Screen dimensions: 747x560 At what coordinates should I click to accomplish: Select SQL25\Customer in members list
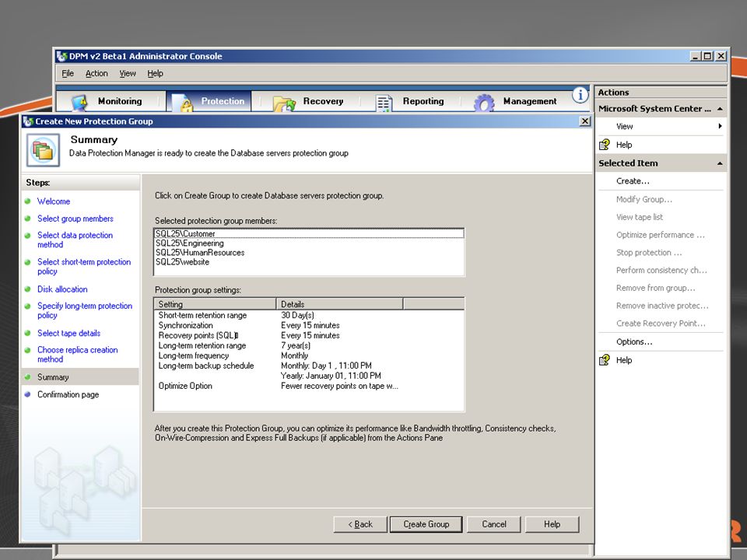pos(309,234)
